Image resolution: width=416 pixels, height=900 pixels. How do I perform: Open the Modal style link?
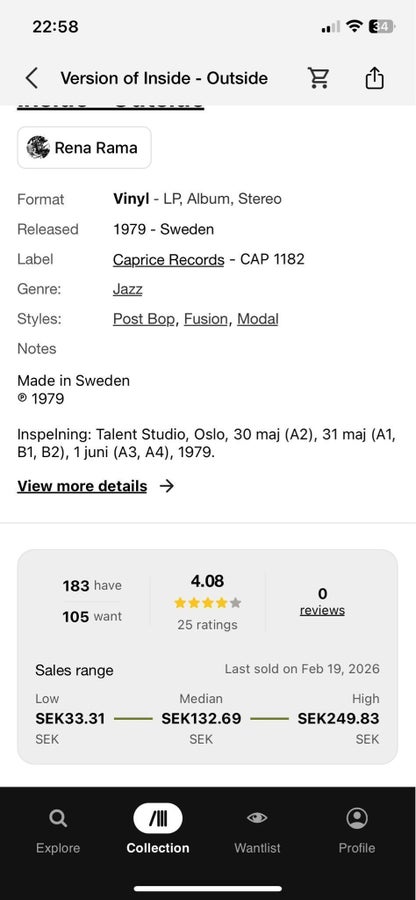pyautogui.click(x=258, y=319)
